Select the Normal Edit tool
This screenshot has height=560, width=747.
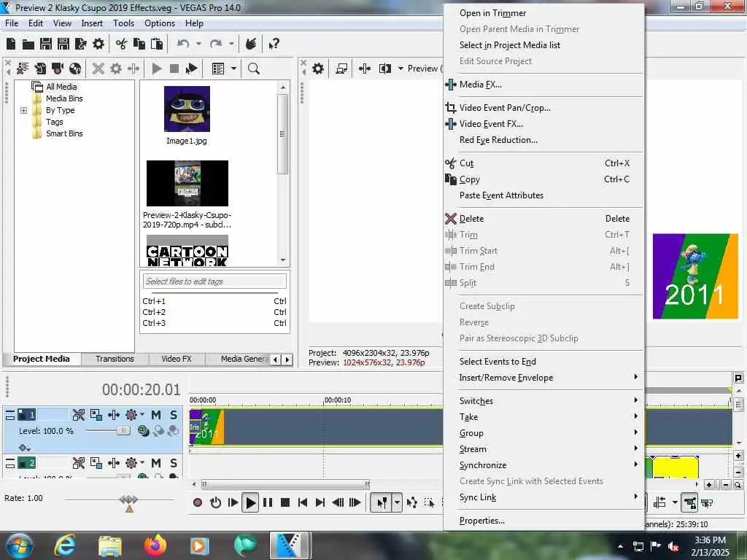click(x=382, y=502)
